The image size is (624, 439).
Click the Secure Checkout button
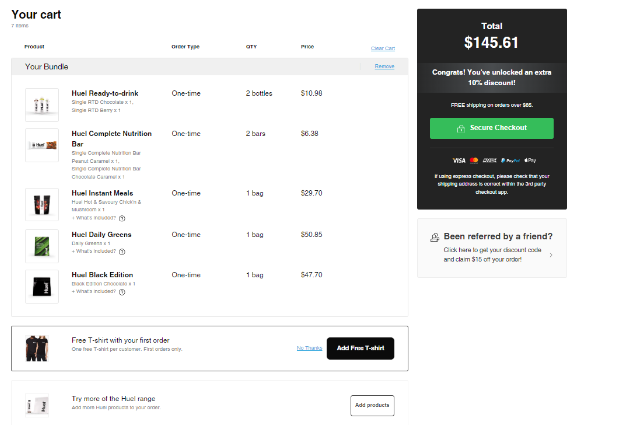[491, 128]
